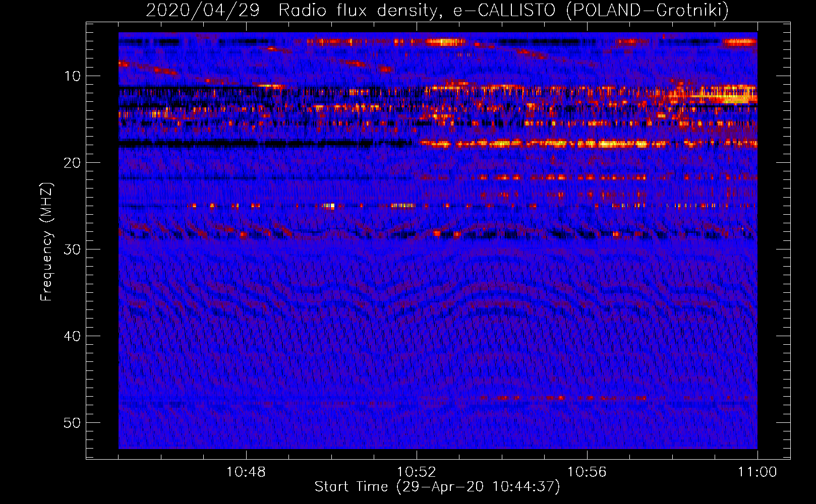Screen dimensions: 816x504
Task: Click the 10:48 time tick label
Action: (246, 472)
